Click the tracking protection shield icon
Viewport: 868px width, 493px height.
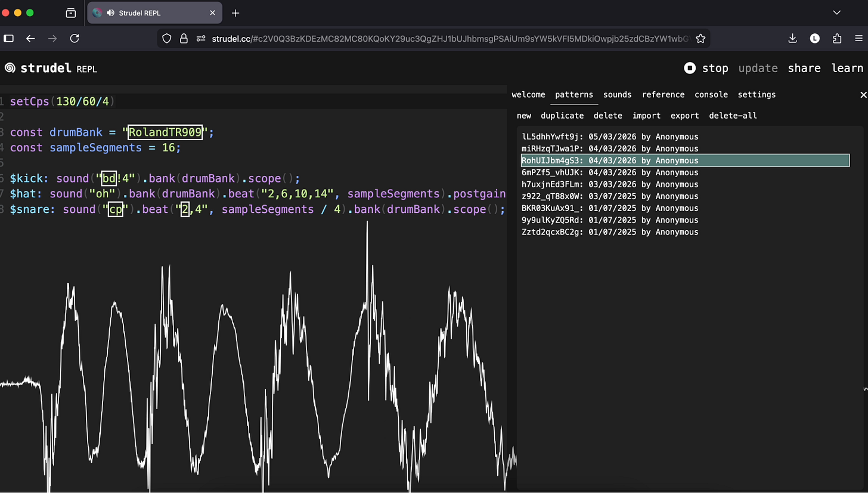tap(167, 38)
